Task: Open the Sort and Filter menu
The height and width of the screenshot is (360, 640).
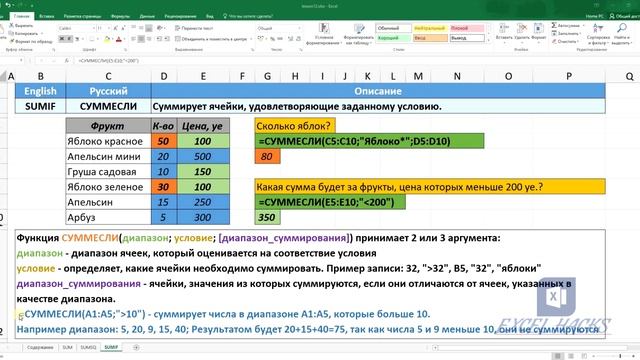Action: [x=598, y=34]
